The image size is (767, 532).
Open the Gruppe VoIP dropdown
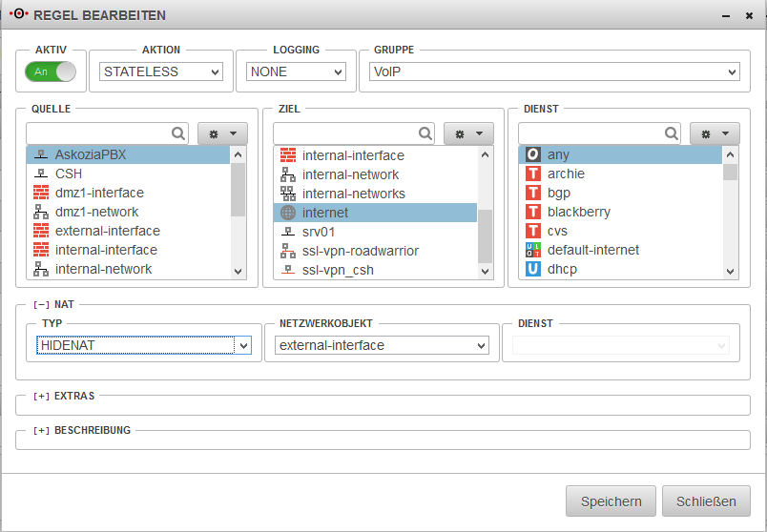click(554, 72)
